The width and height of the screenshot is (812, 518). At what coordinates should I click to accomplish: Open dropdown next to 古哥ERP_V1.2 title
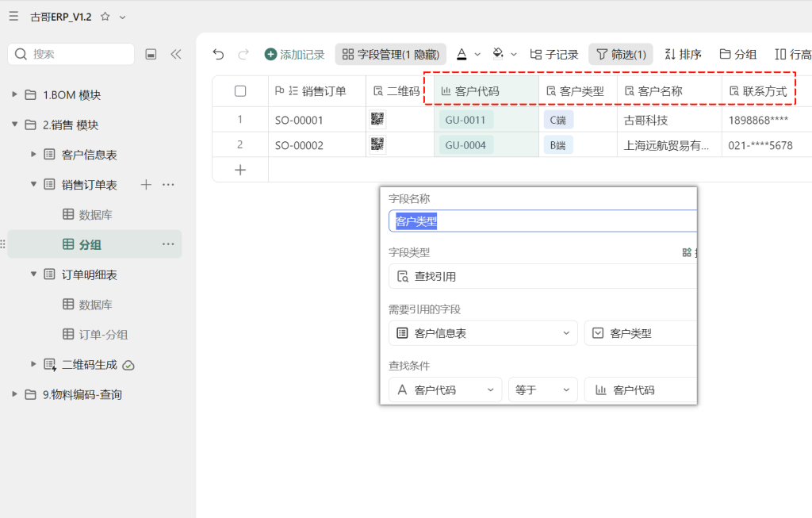[x=123, y=17]
